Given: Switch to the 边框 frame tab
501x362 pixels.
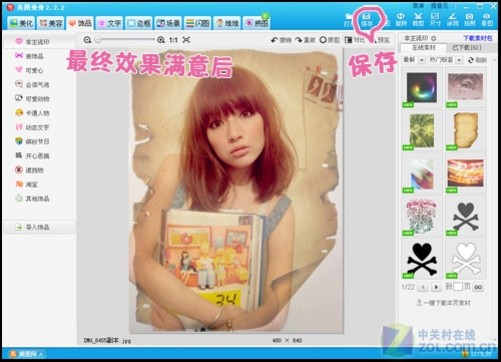Looking at the screenshot, I should coord(139,23).
